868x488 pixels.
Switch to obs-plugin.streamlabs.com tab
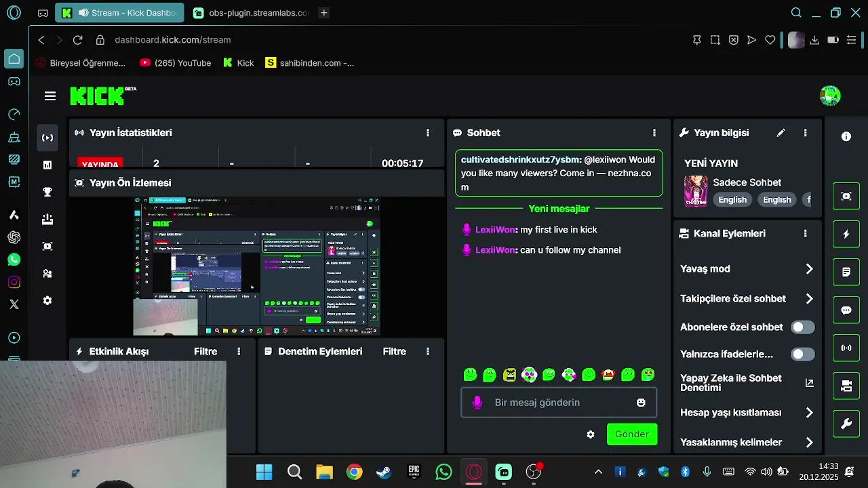(x=251, y=13)
